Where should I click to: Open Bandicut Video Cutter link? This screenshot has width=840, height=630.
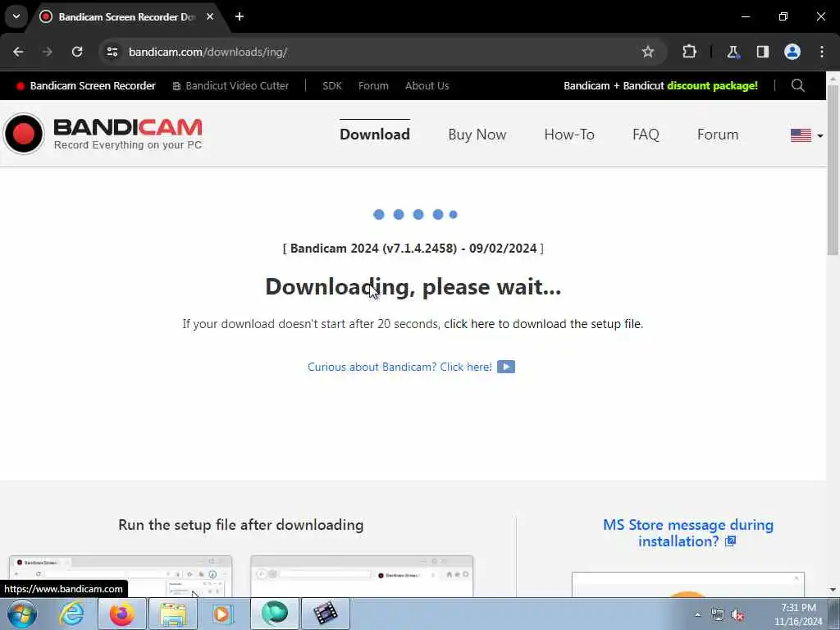231,85
